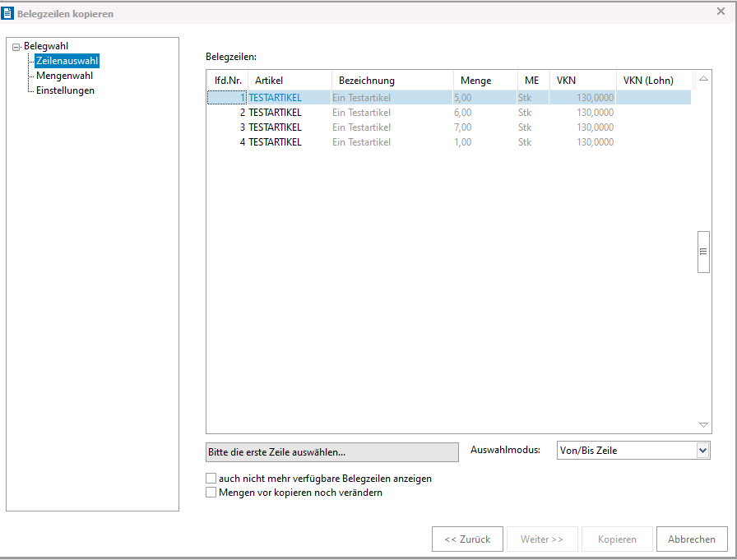This screenshot has height=560, width=737.
Task: Select Zeilenauswahl tree item
Action: [x=67, y=61]
